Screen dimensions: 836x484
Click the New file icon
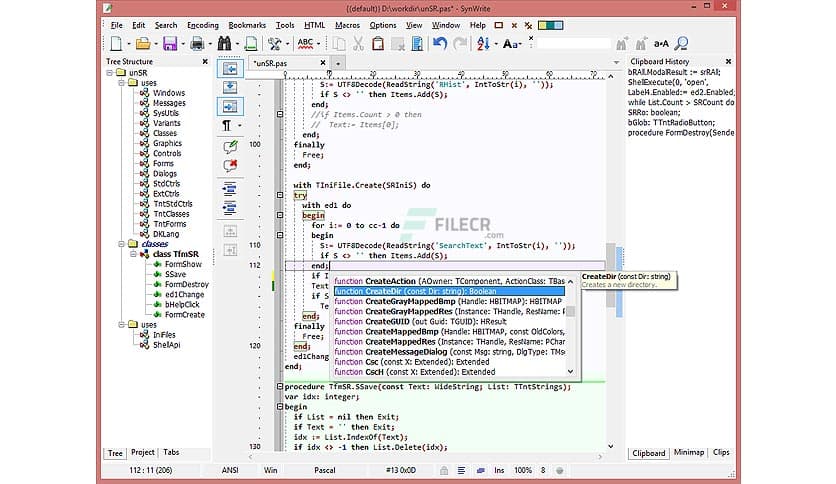pyautogui.click(x=116, y=44)
